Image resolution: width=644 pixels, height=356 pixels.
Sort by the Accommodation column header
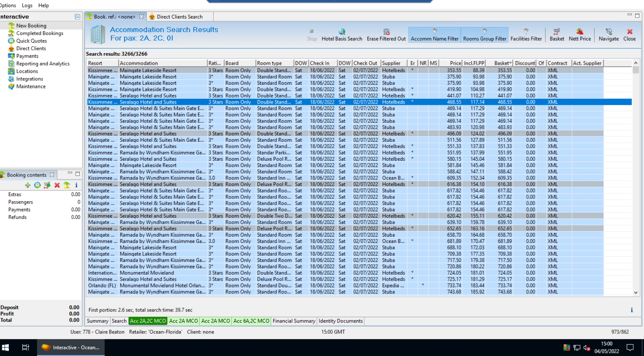pyautogui.click(x=163, y=63)
